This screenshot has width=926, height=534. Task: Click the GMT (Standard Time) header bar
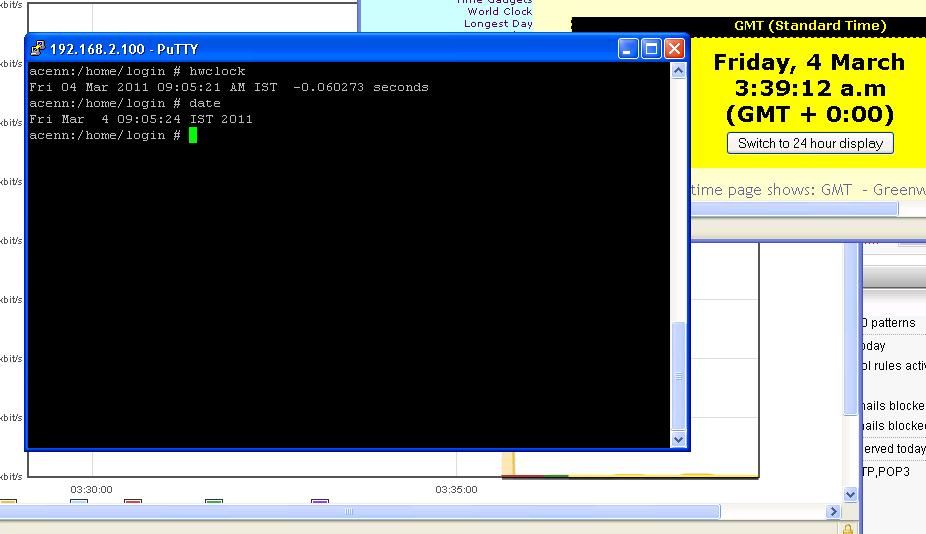coord(809,26)
